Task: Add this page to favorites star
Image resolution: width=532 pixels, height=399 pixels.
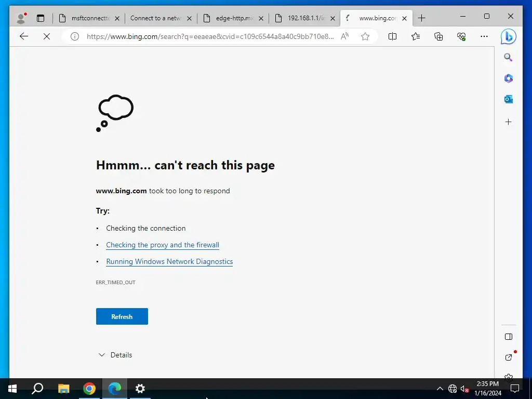Action: (x=365, y=36)
